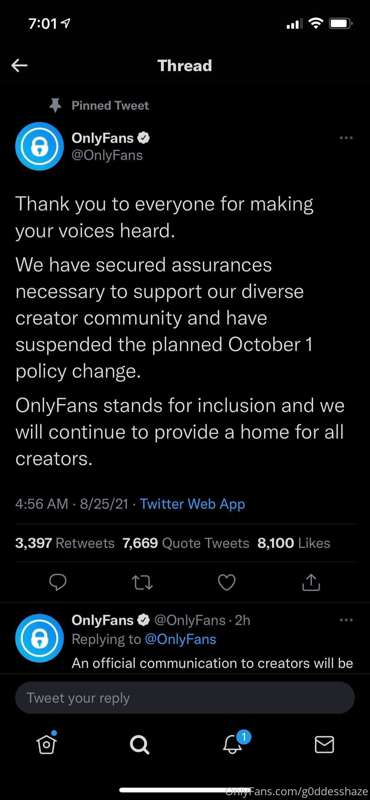The height and width of the screenshot is (800, 370).
Task: Open three-dot menu on reply tweet
Action: 346,620
